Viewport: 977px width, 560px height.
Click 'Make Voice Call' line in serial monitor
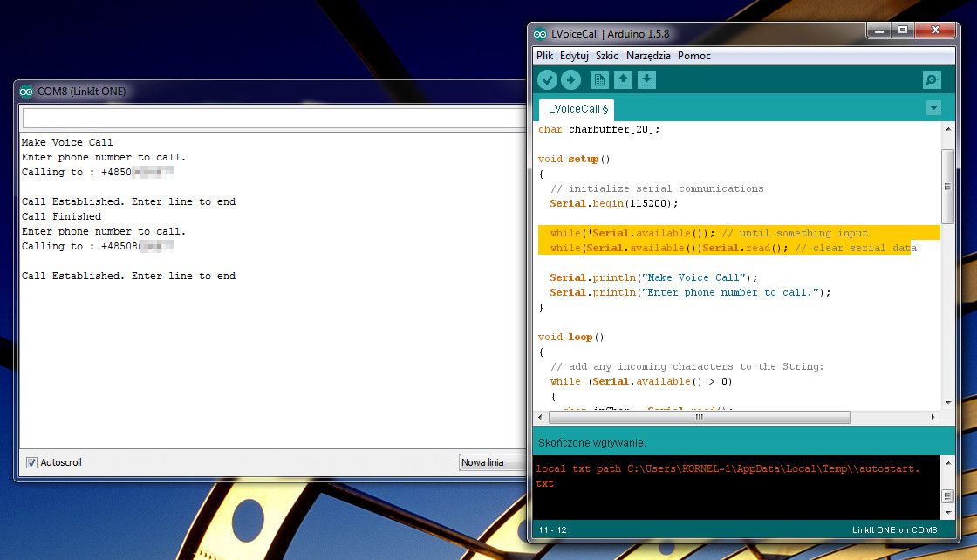coord(67,143)
